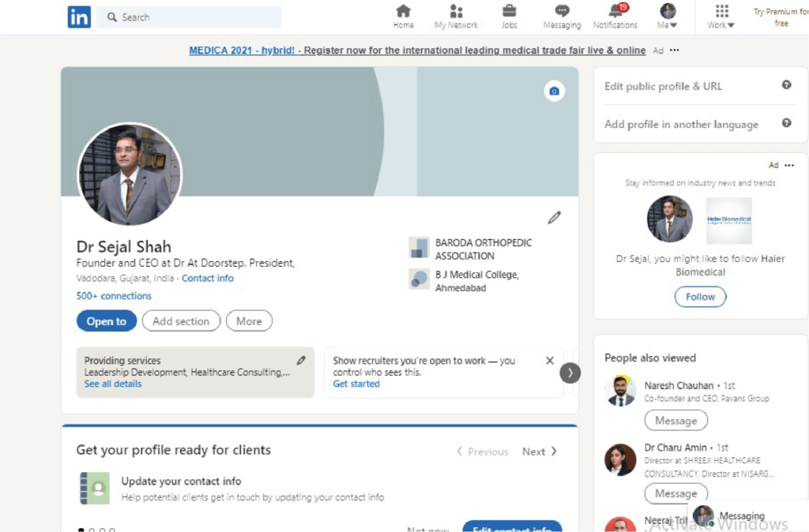Click Follow button for Haier Biomedical
Viewport: 809px width, 532px height.
pyautogui.click(x=700, y=297)
